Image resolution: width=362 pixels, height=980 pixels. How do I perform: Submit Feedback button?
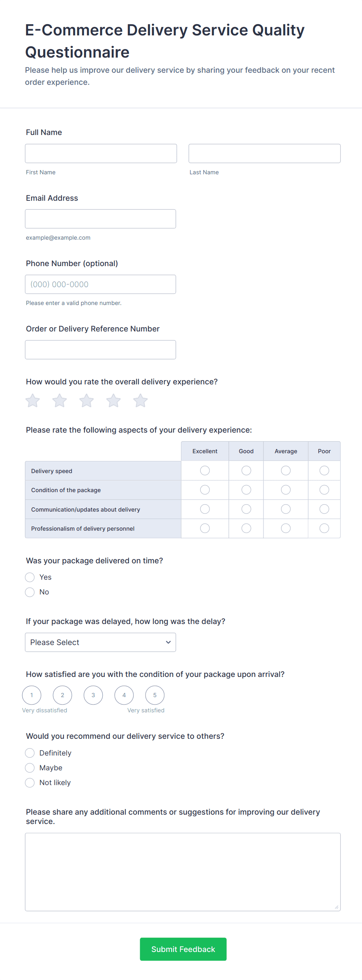coord(183,949)
